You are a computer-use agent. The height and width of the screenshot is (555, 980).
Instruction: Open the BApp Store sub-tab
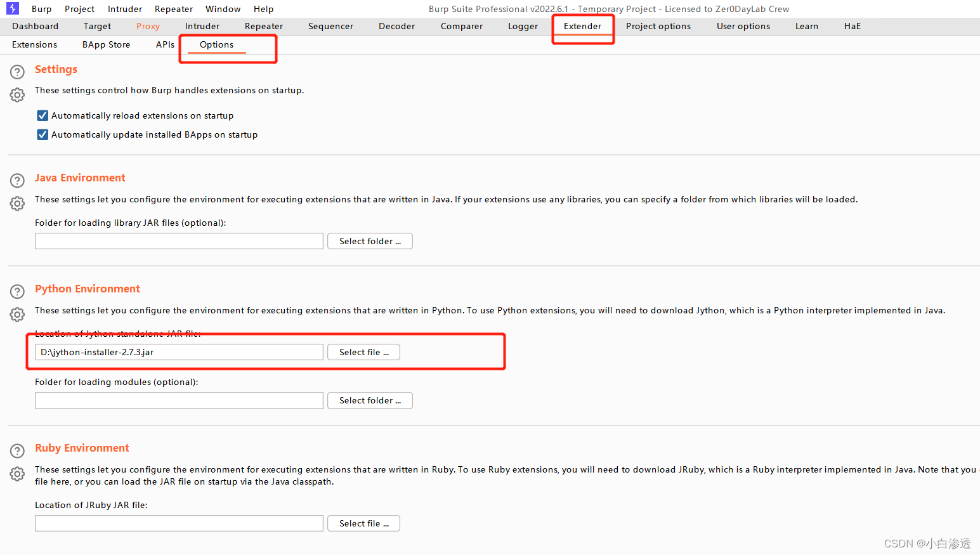(x=106, y=44)
